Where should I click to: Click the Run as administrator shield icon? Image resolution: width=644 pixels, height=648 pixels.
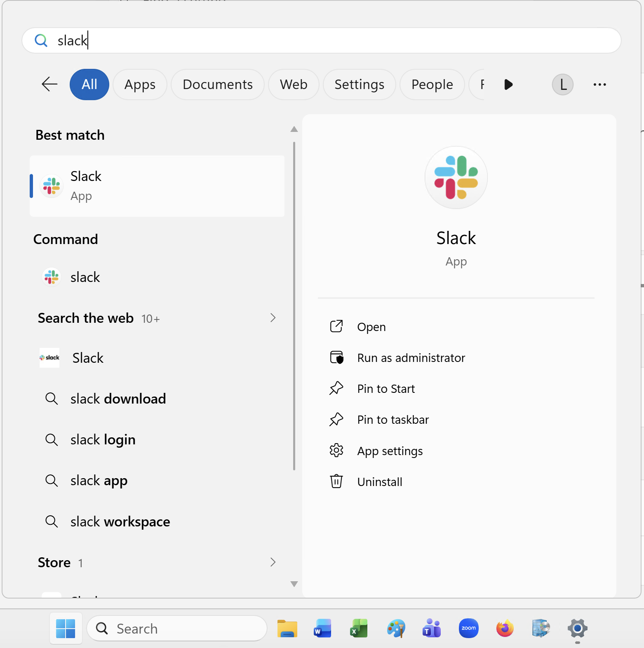pyautogui.click(x=336, y=357)
